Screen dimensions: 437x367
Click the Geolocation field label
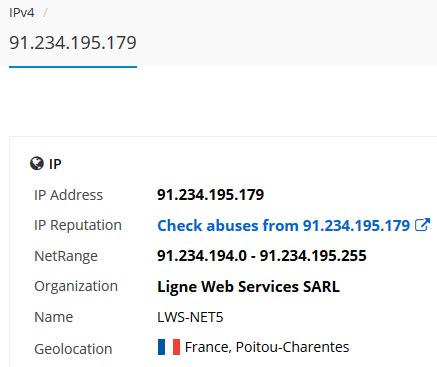click(x=73, y=349)
